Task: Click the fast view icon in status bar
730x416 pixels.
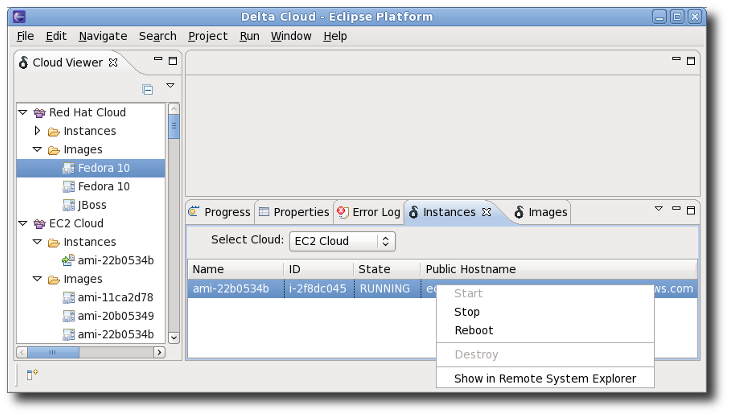Action: click(32, 374)
